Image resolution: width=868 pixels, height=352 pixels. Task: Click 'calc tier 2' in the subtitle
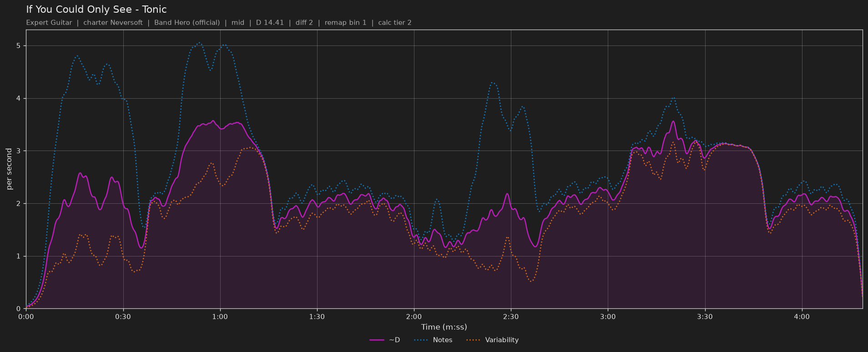[395, 23]
